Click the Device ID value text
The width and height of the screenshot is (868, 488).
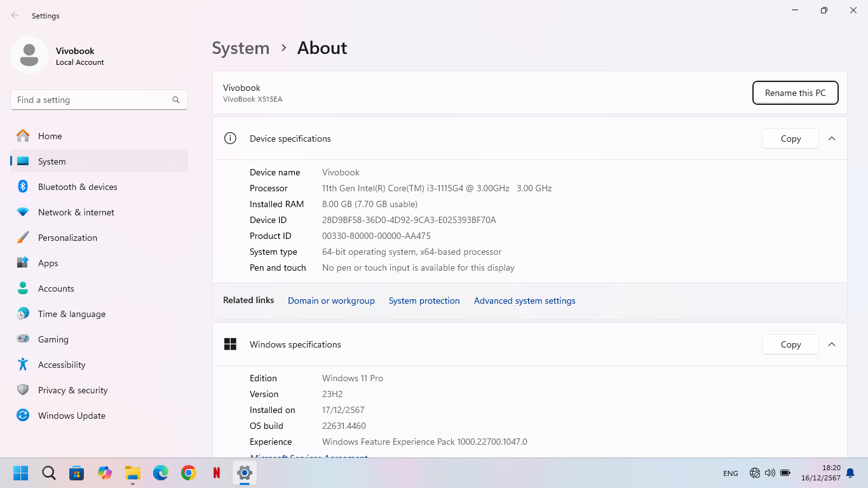409,220
